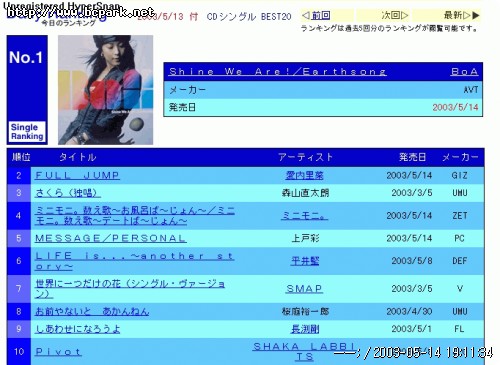Open さくら（独唱） title link

(68, 193)
